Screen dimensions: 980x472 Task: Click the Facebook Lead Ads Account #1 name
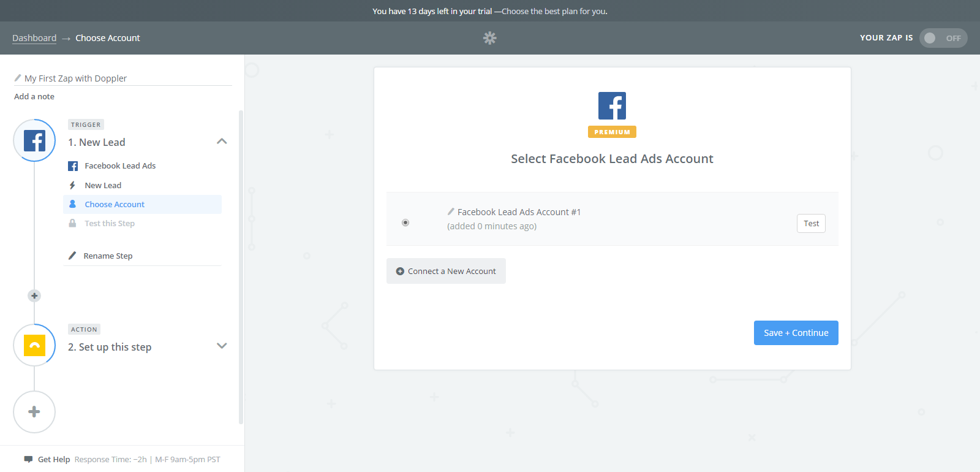(519, 212)
